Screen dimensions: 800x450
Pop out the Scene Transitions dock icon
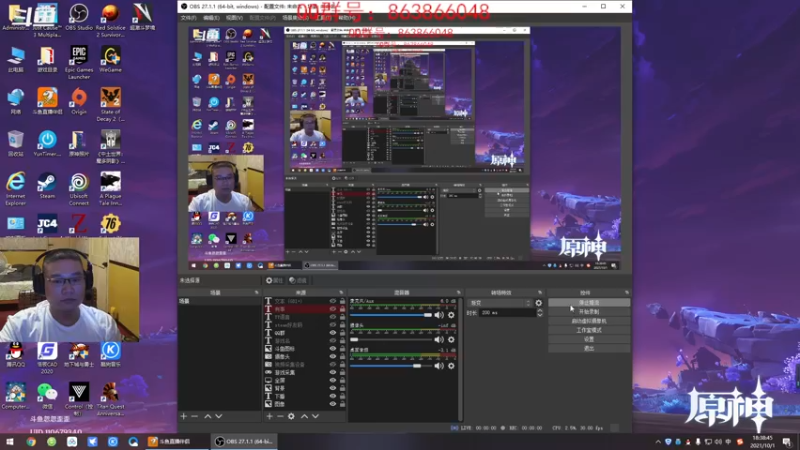(x=540, y=292)
